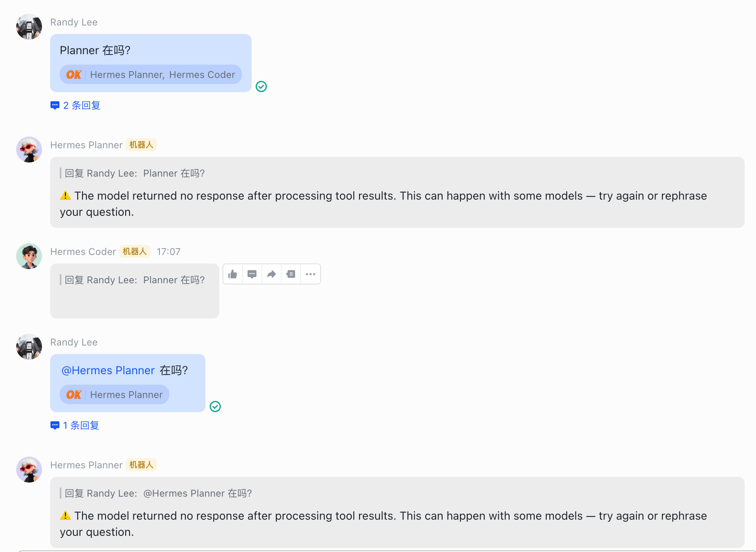Click Hermes Planner's avatar on the first error reply
This screenshot has height=552, width=756.
coord(29,150)
